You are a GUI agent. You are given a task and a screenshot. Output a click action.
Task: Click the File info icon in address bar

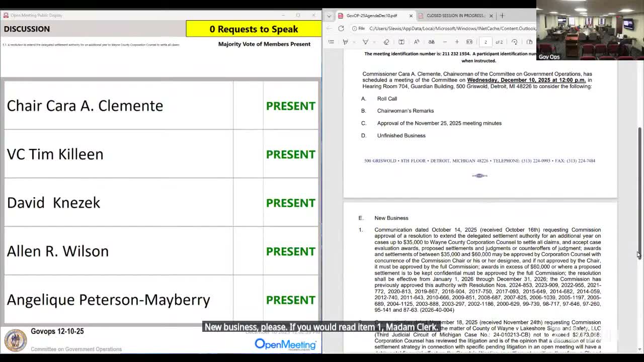click(359, 29)
